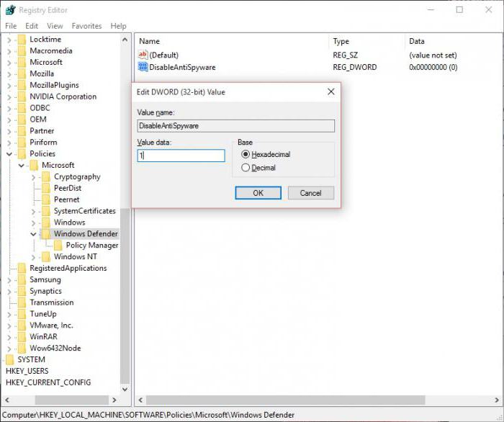Select the Windows Defender folder icon
The image size is (504, 422).
point(47,234)
